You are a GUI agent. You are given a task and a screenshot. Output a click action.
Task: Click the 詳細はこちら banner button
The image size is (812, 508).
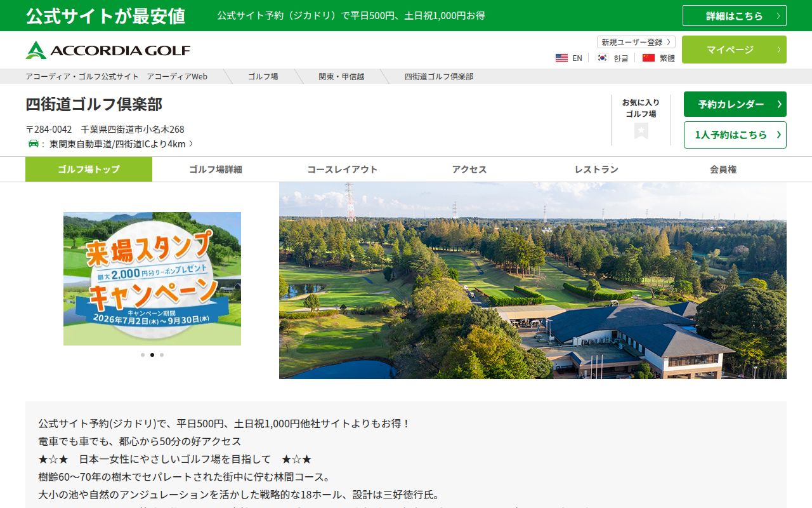point(735,16)
